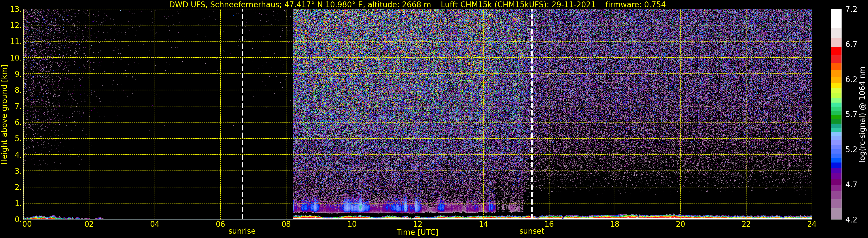The height and width of the screenshot is (238, 868).
Task: Click the time tick label '20'
Action: pyautogui.click(x=680, y=224)
